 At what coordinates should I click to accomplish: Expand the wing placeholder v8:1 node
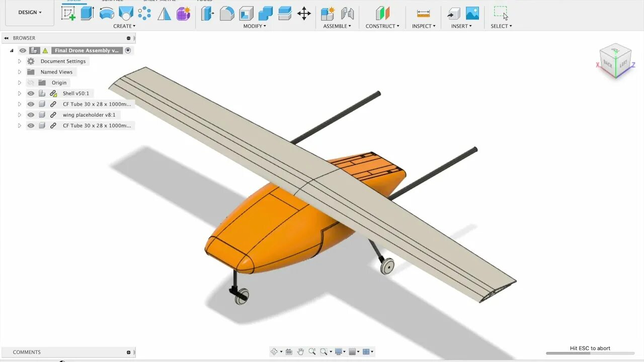pyautogui.click(x=20, y=115)
